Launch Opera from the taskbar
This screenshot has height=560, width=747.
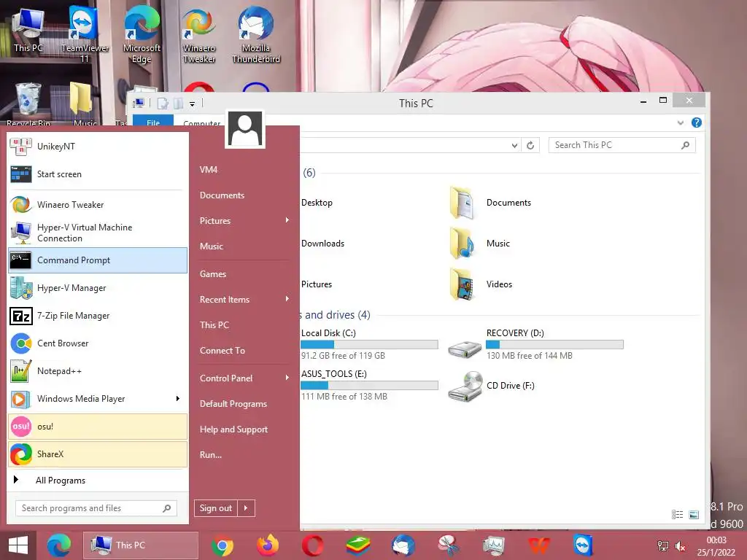tap(312, 545)
